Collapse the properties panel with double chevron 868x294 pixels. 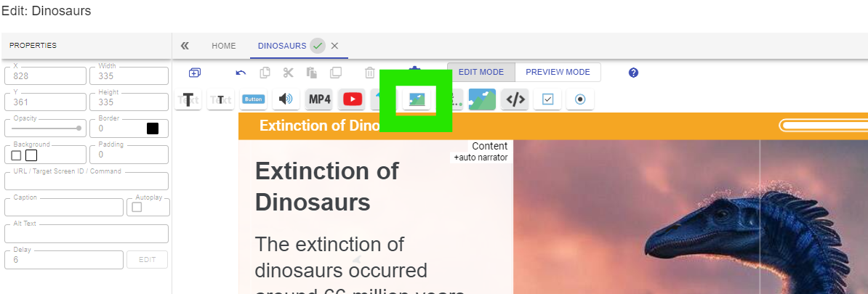185,46
